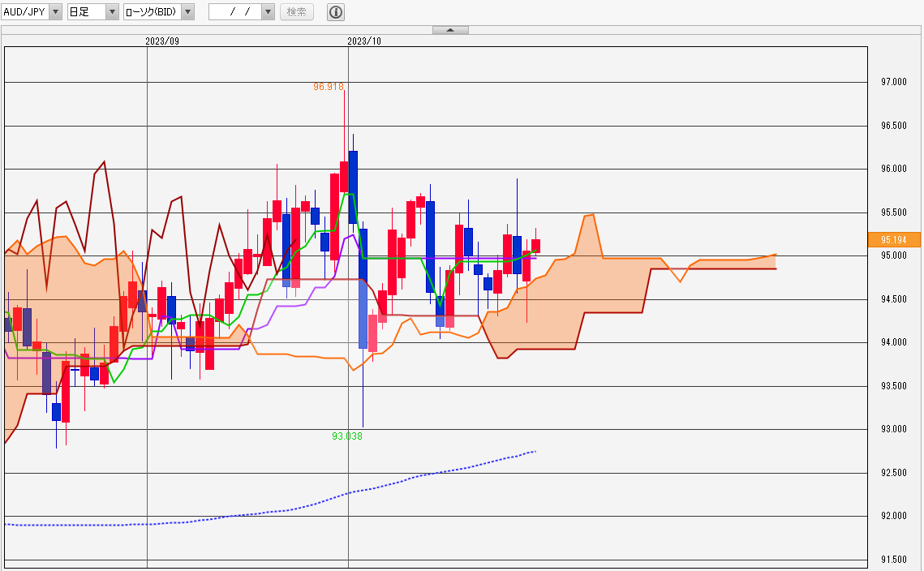
Task: Click the 96.000 price axis label
Action: tap(894, 169)
